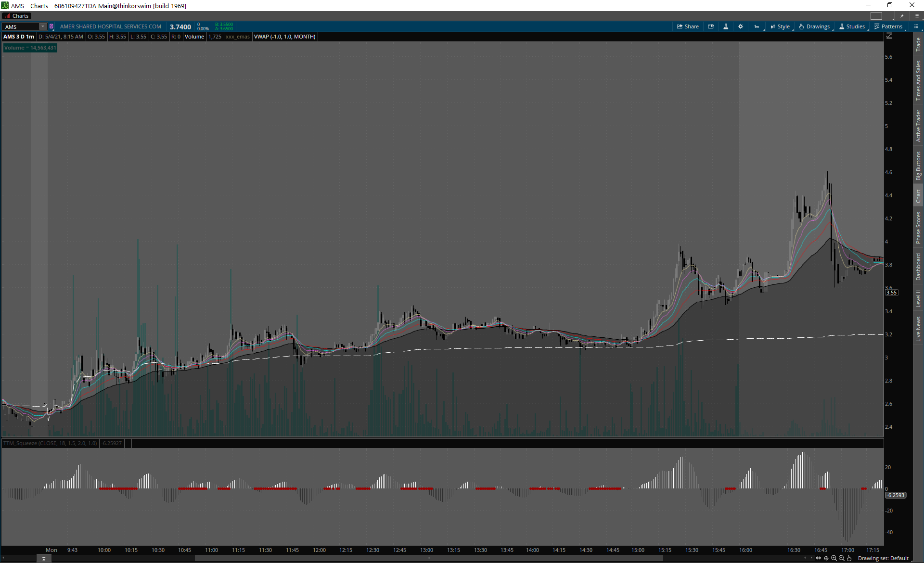Screen dimensions: 924x563
Task: Zoom in with the magnifier plus icon
Action: (x=834, y=558)
